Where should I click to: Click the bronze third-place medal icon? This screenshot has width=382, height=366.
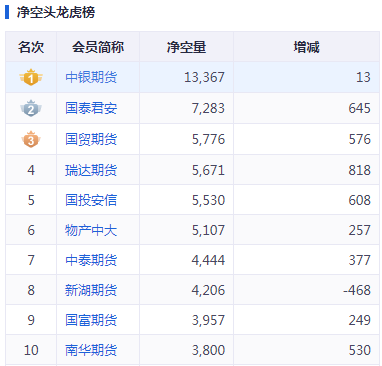[31, 139]
